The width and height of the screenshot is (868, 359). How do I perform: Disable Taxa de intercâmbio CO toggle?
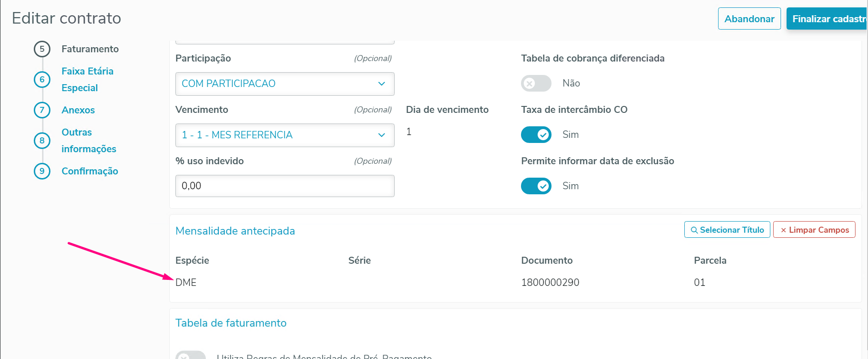tap(536, 135)
